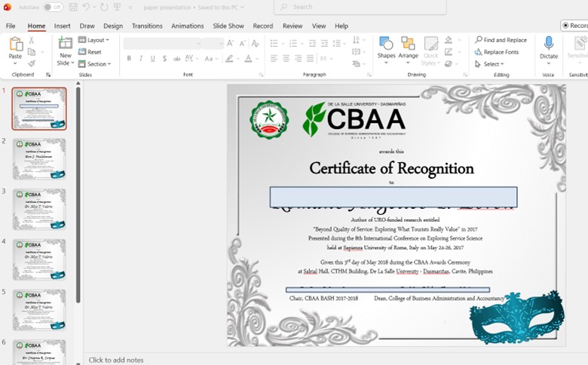
Task: Click the Paste clipboard icon
Action: point(16,44)
